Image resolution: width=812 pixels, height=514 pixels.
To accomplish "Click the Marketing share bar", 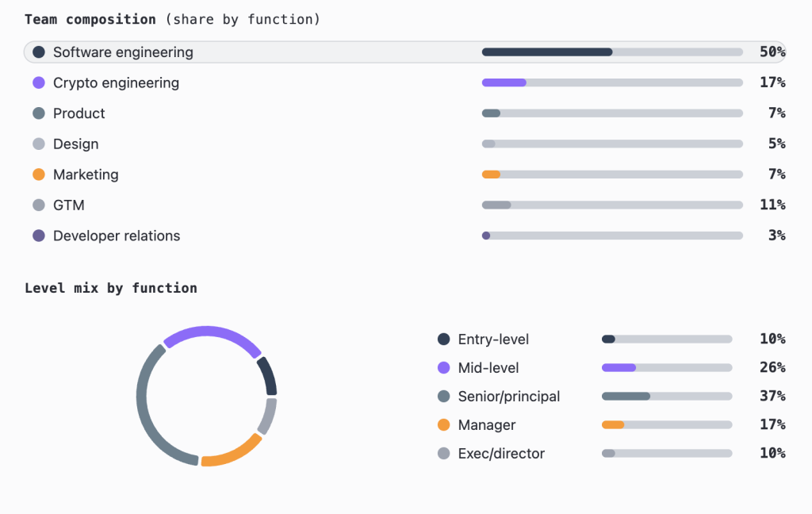I will click(612, 175).
